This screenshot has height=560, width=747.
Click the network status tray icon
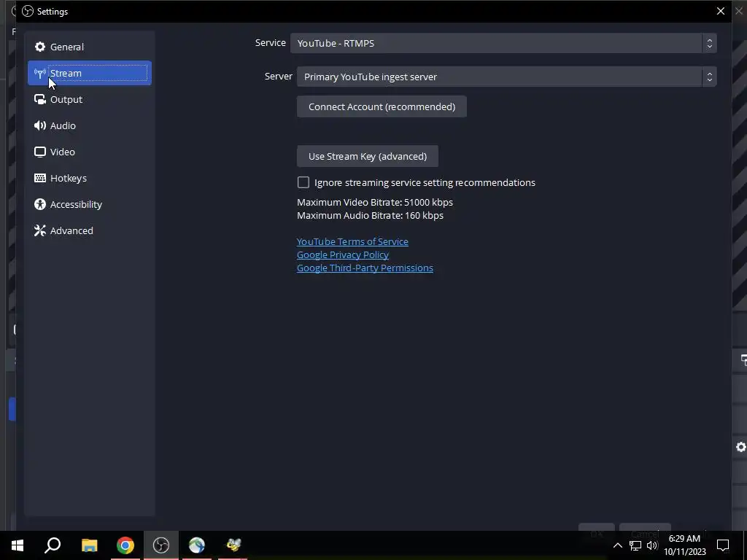click(635, 545)
